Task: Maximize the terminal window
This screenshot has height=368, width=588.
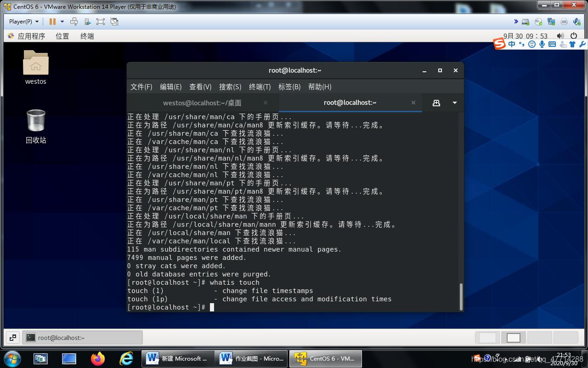Action: click(440, 70)
